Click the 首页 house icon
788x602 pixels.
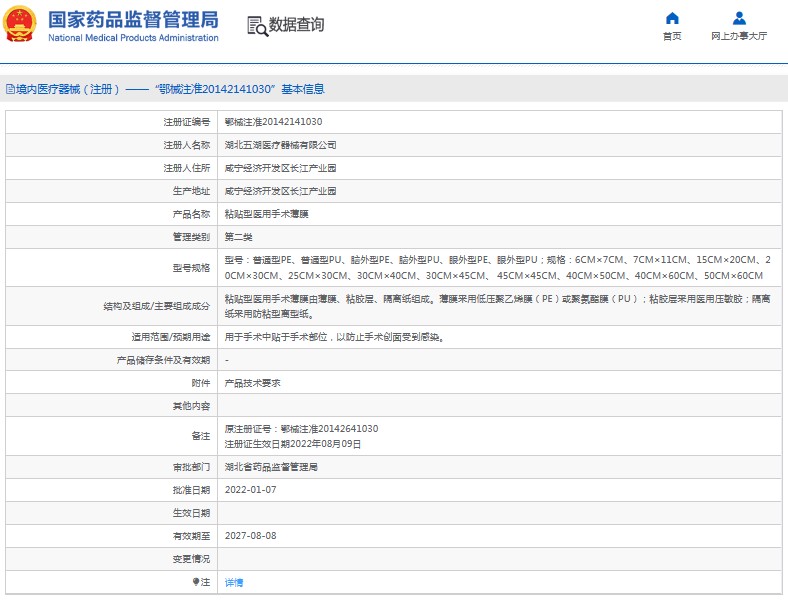pyautogui.click(x=672, y=18)
